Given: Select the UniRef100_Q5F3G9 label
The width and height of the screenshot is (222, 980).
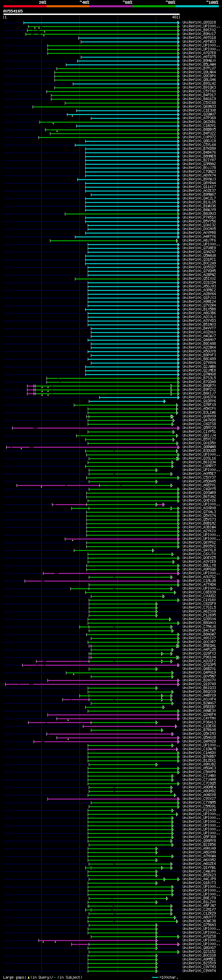Looking at the screenshot, I should pyautogui.click(x=199, y=836).
